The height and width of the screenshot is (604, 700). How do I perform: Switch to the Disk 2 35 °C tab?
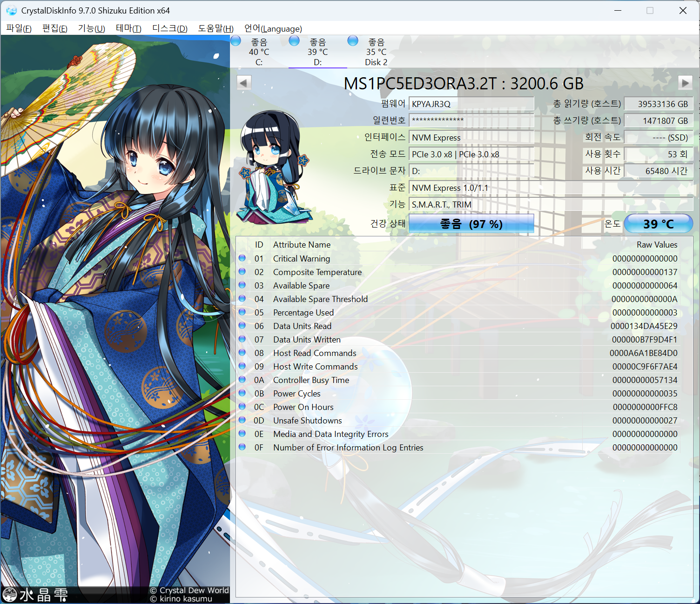click(376, 52)
